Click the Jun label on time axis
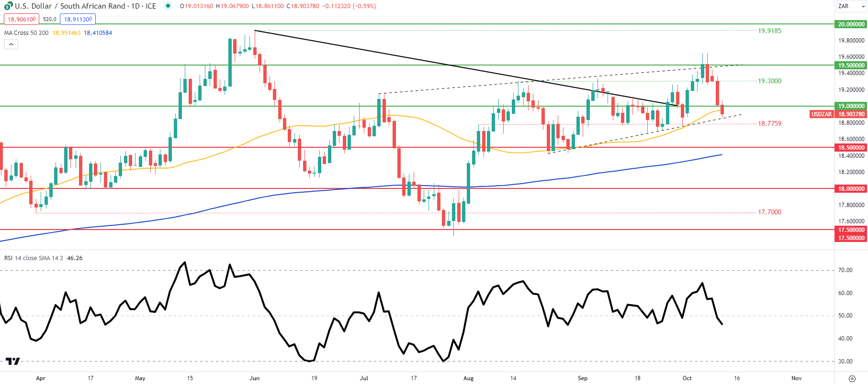 pos(255,378)
